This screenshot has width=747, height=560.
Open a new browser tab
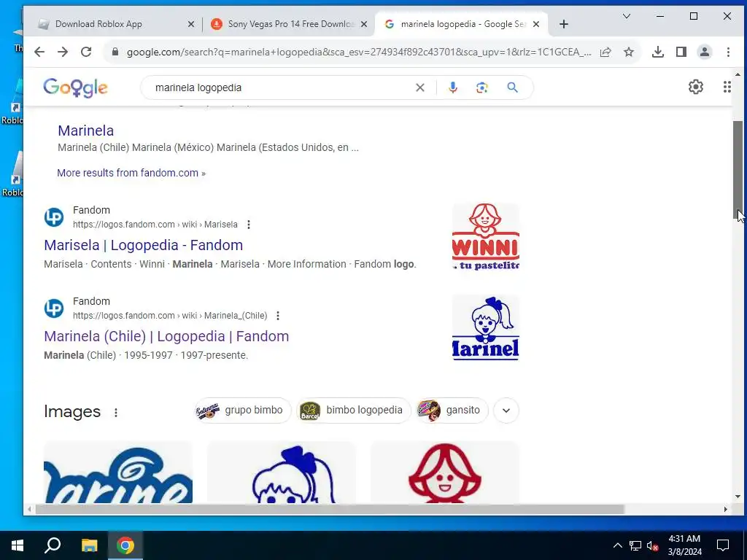pos(564,24)
